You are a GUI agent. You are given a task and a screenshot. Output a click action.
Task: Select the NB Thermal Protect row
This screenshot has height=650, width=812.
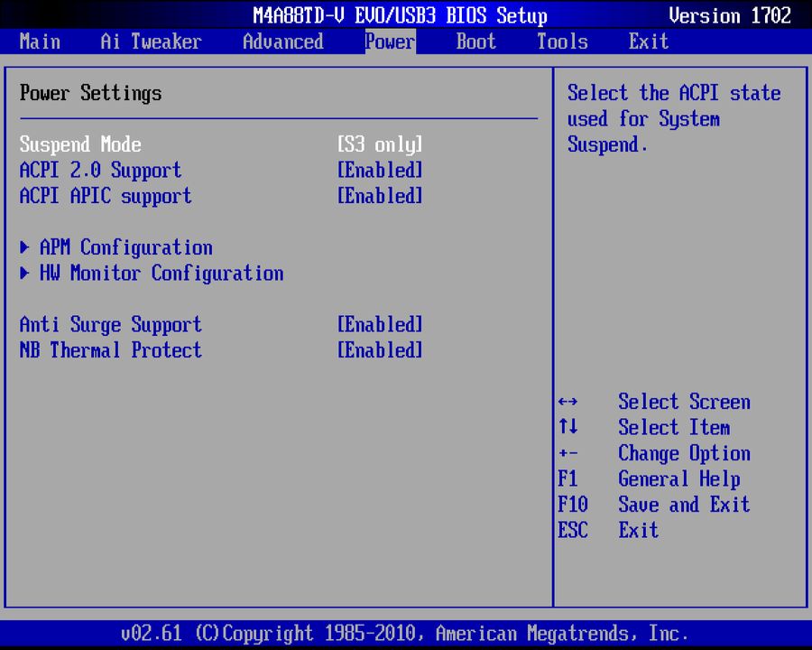110,350
